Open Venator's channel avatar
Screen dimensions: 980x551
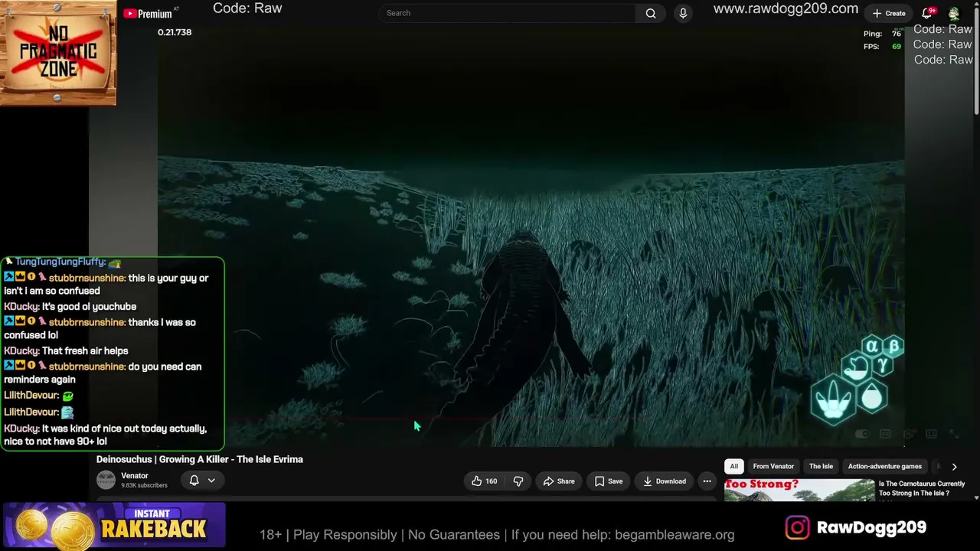[106, 480]
